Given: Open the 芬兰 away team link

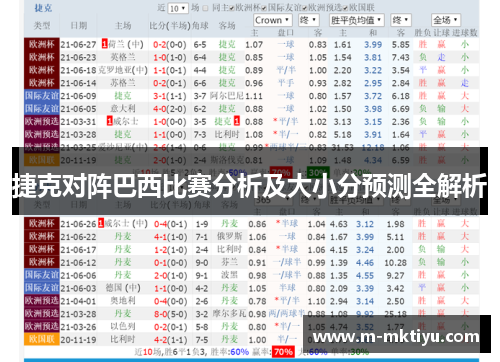Looking at the screenshot, I should coord(229,262).
